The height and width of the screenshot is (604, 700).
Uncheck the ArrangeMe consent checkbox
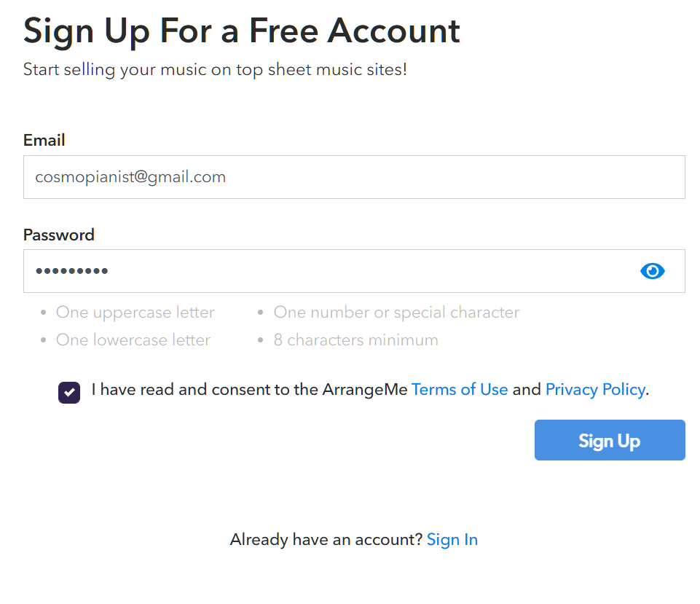69,392
